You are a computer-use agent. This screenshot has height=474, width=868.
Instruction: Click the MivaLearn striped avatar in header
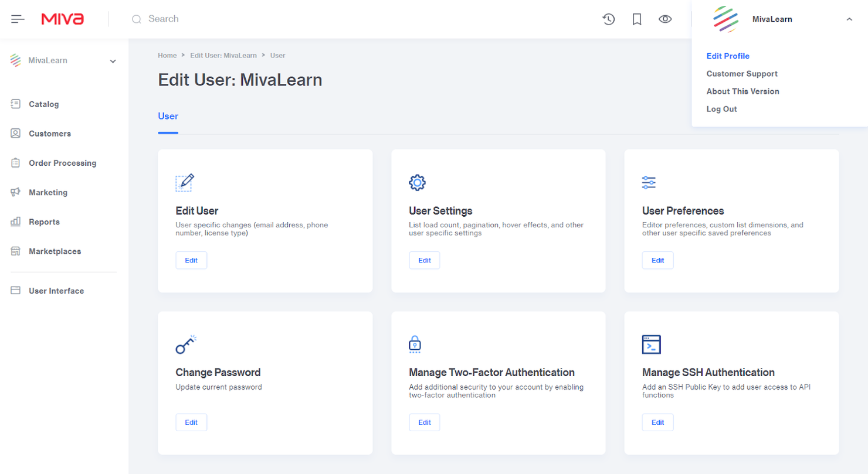click(725, 19)
